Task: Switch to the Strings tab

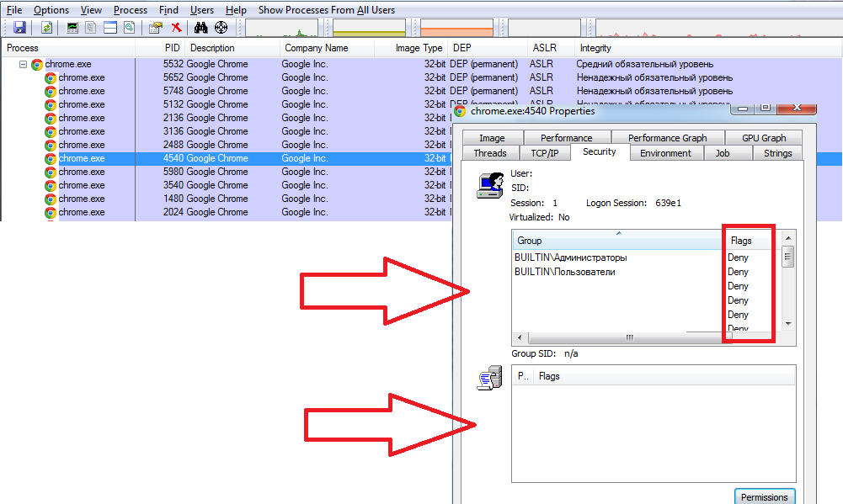Action: click(x=778, y=153)
